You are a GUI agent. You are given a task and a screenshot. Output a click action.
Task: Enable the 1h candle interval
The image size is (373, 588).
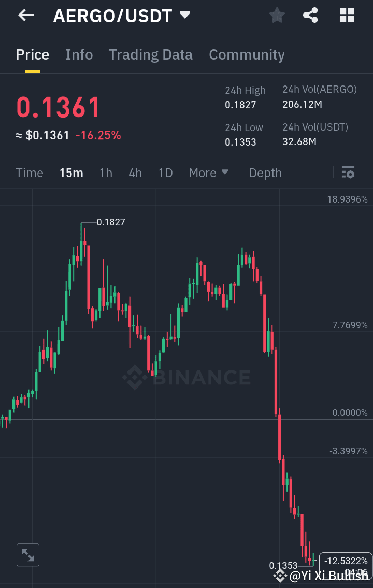(x=106, y=173)
